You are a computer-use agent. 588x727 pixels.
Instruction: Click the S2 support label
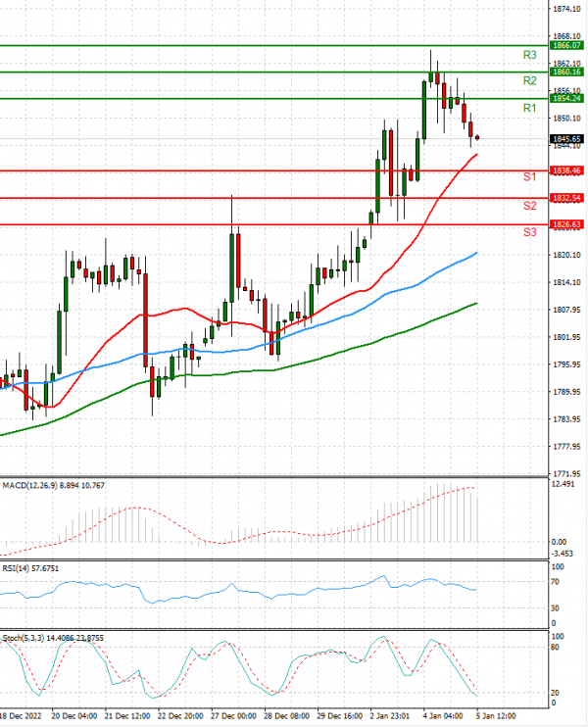(529, 206)
